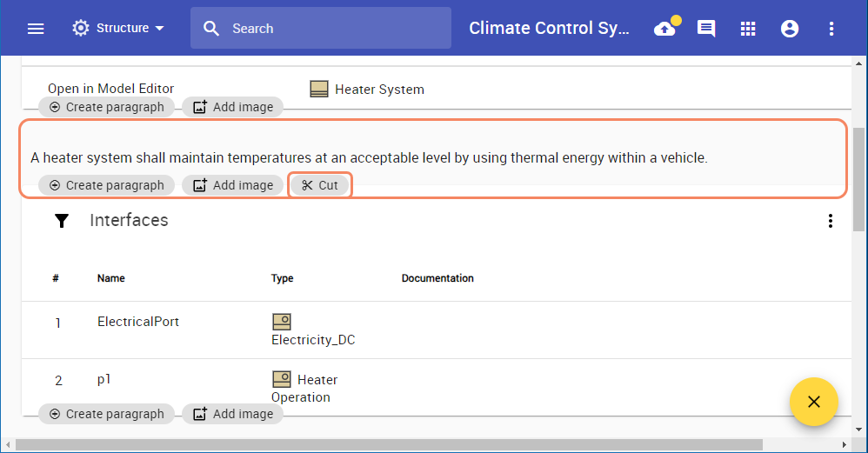Open the apps grid icon

(748, 29)
